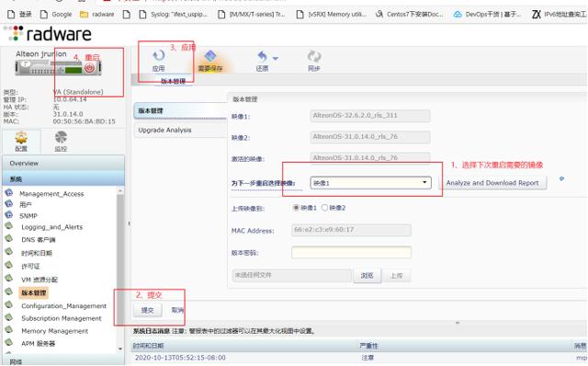Click the 提交 submit button
Screen dimensions: 588x366
[x=147, y=310]
